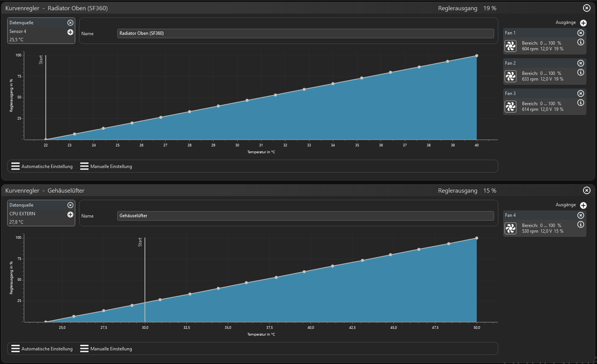This screenshot has width=597, height=364.
Task: Click the Fan 2 fan icon
Action: pos(511,76)
